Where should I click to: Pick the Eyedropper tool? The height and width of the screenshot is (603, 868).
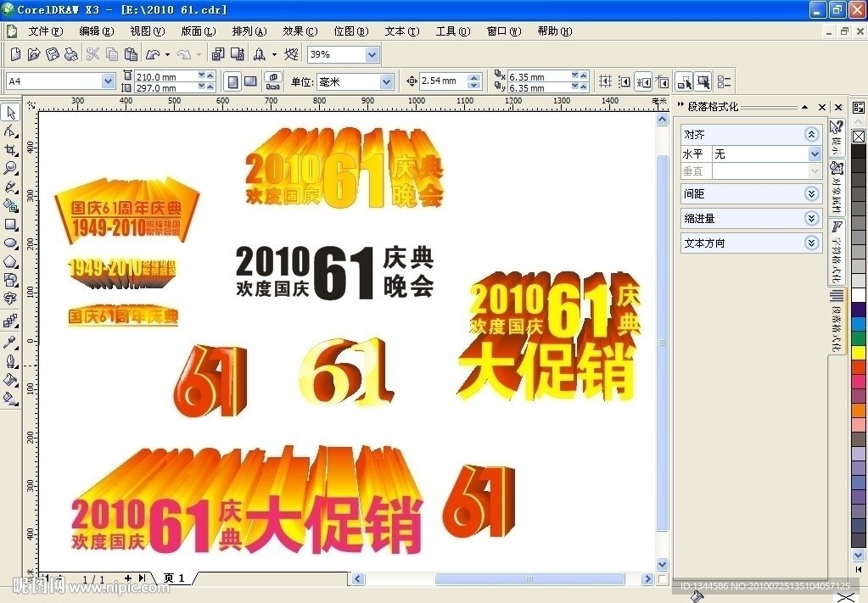[11, 342]
